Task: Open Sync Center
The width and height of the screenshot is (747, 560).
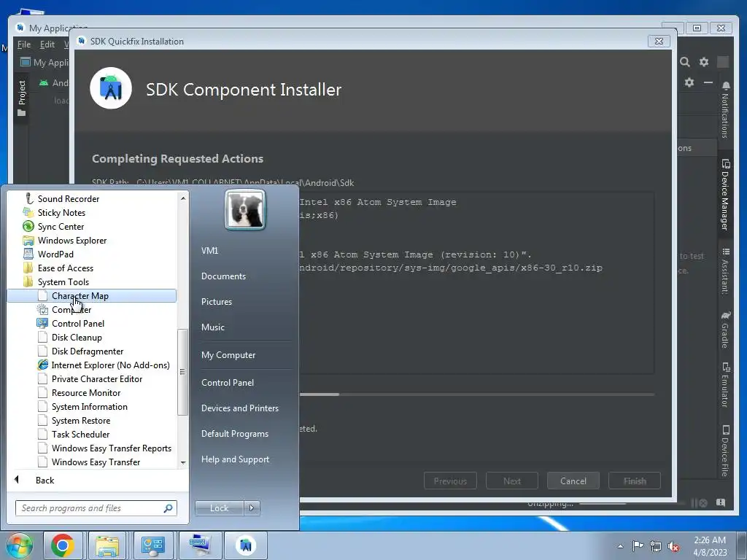Action: (61, 226)
